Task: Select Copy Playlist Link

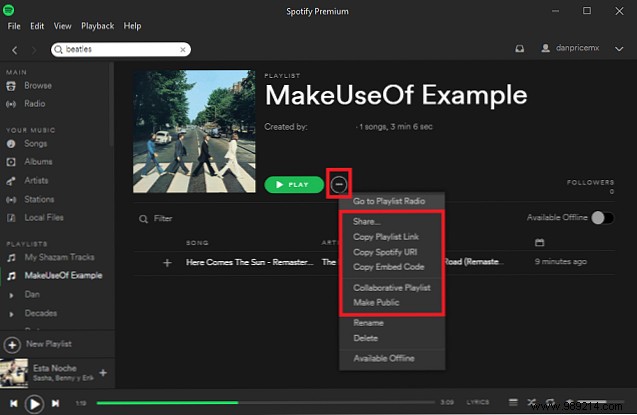Action: click(x=392, y=237)
